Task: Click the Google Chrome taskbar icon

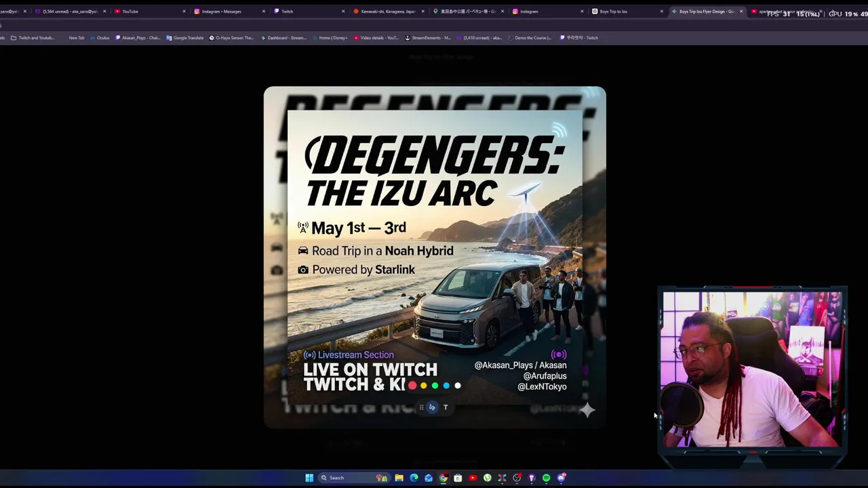Action: pos(443,478)
